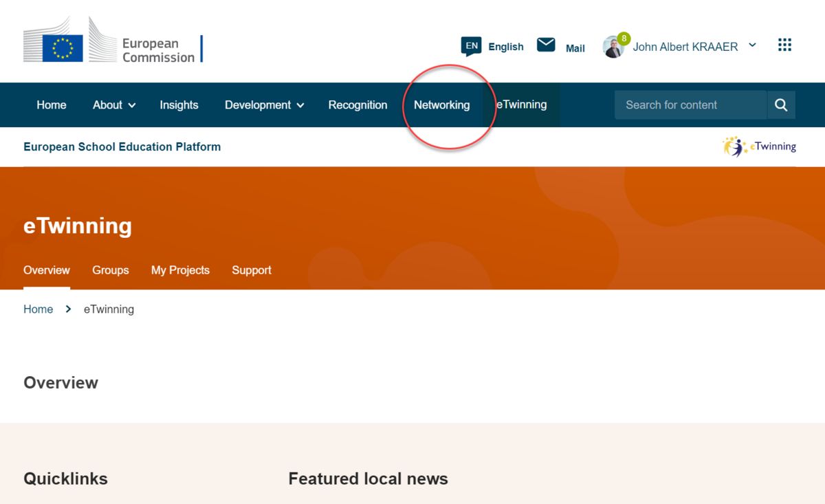Image resolution: width=825 pixels, height=504 pixels.
Task: Expand the user account chevron menu
Action: [752, 45]
